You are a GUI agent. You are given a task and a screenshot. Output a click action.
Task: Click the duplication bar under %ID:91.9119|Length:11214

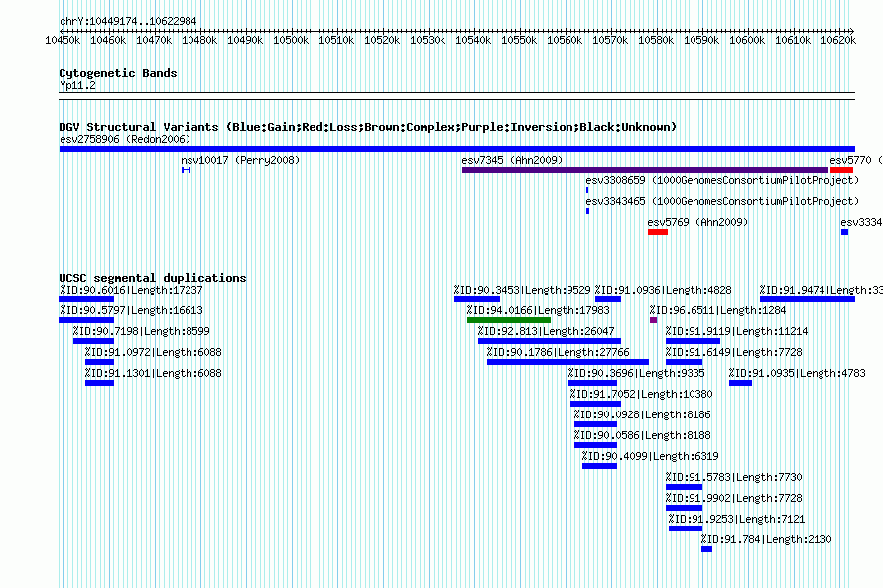[693, 341]
